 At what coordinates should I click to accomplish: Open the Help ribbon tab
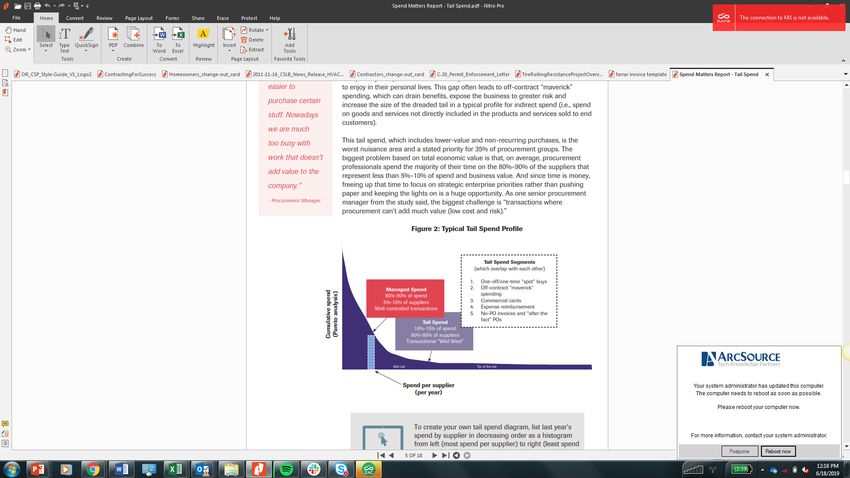(275, 18)
